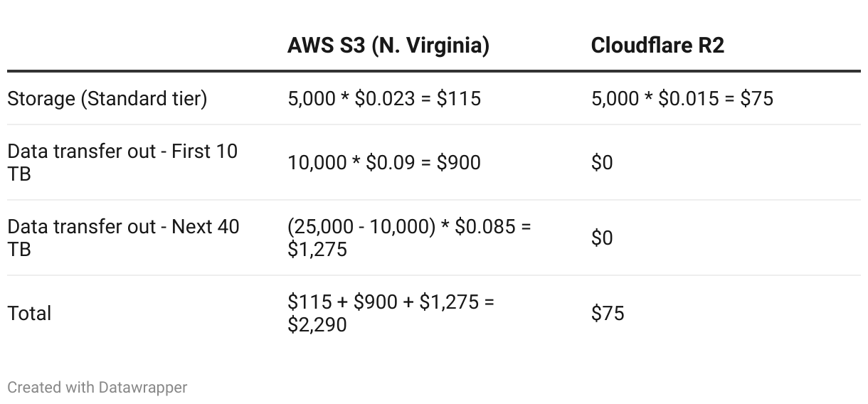
Task: Select the AWS total sum "$115 + $900 + $1,275 ="
Action: (391, 302)
